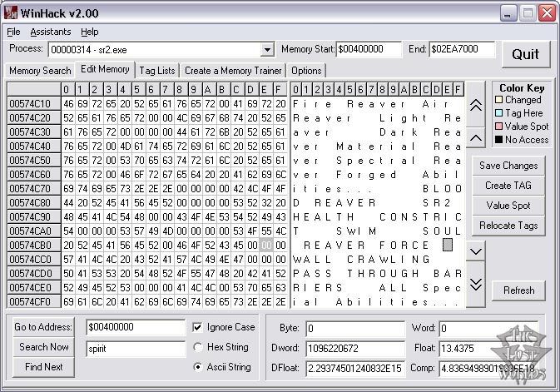Select the Hex String radio button
Image resolution: width=560 pixels, height=392 pixels.
[x=197, y=347]
